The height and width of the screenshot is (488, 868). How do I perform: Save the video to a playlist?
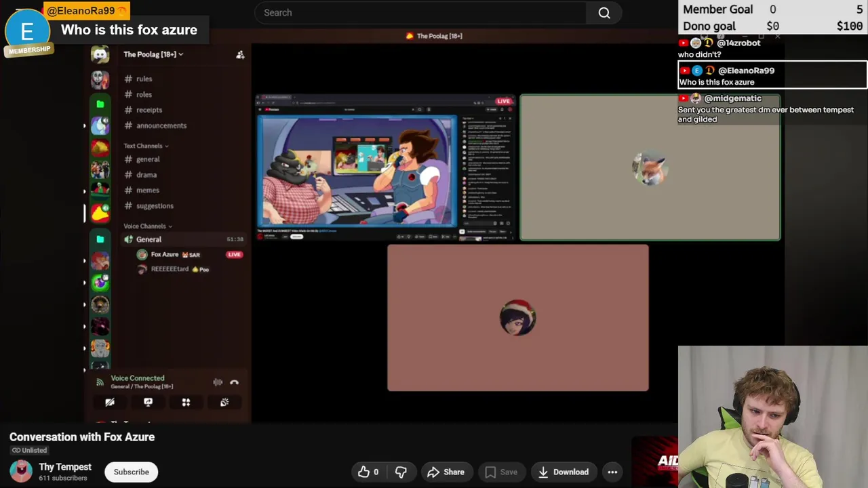click(x=501, y=472)
